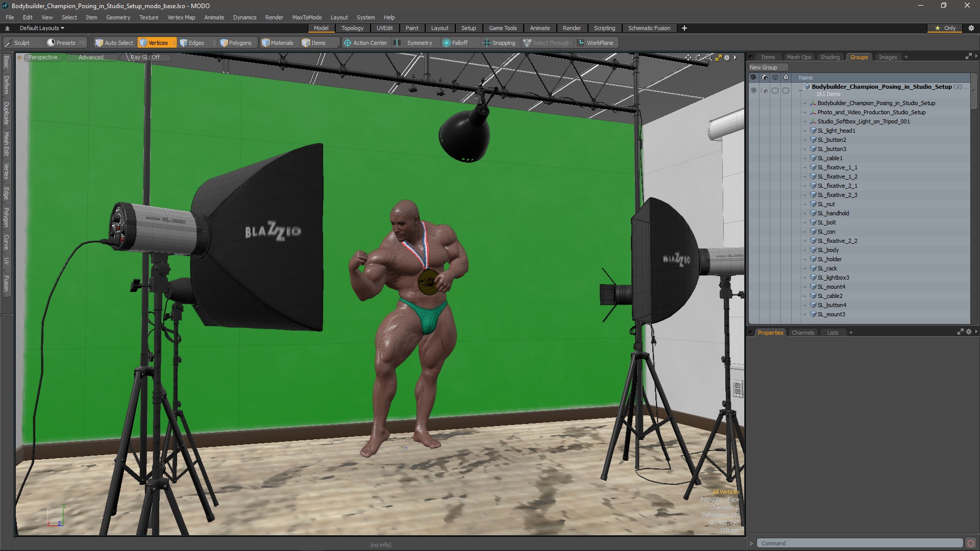
Task: Expand the Properties panel with arrows icon
Action: [960, 332]
